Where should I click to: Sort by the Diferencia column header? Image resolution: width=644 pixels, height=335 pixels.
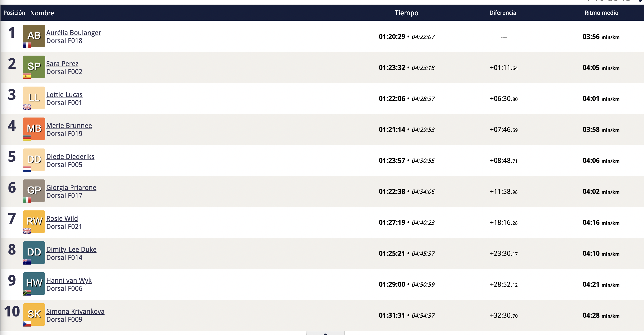(x=502, y=13)
